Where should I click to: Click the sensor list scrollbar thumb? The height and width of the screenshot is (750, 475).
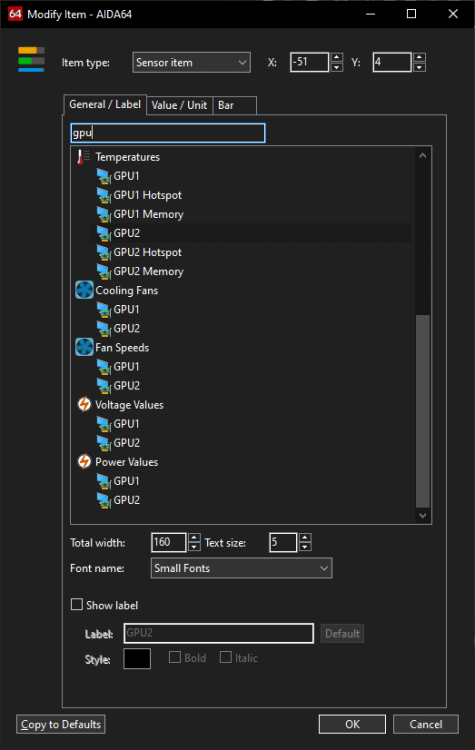(x=422, y=411)
